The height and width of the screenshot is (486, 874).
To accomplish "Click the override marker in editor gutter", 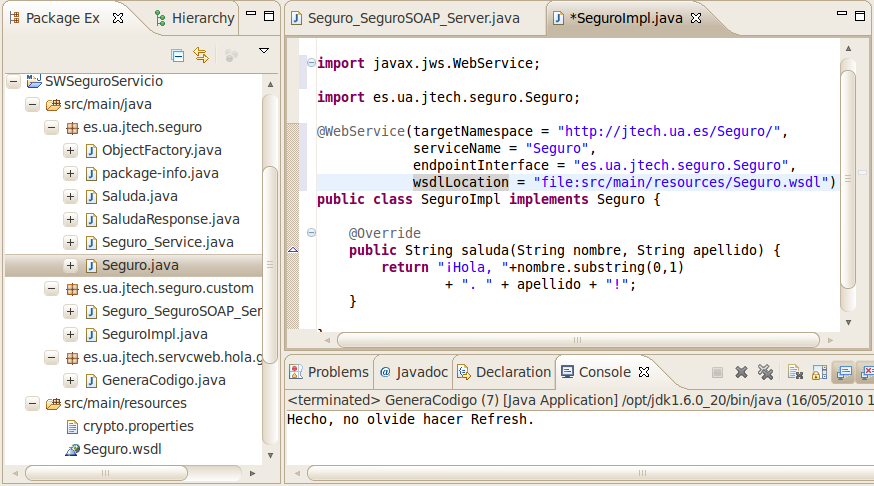I will tap(293, 250).
